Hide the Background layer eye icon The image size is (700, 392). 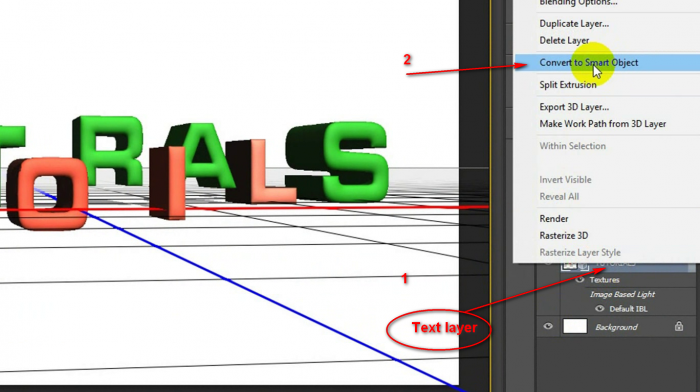(548, 327)
